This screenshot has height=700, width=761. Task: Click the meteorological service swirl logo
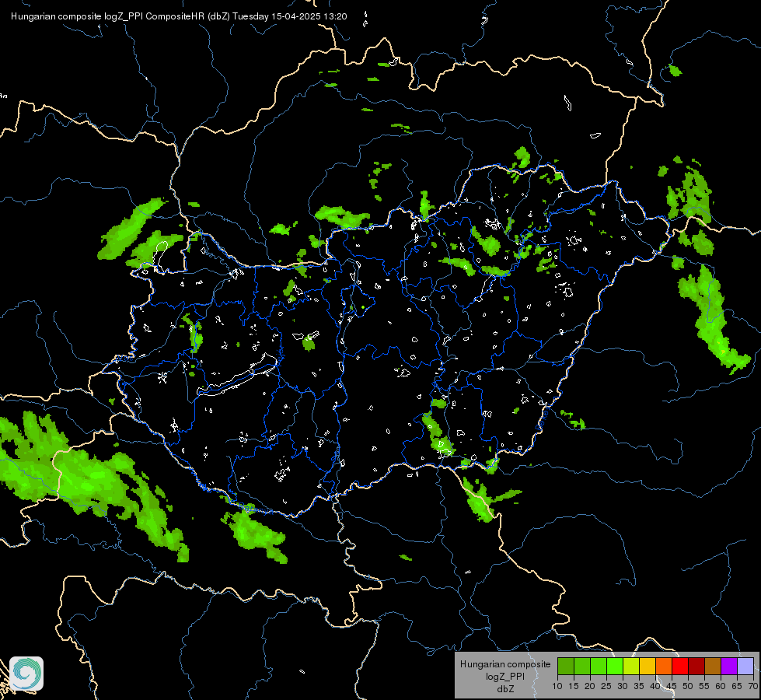26,674
